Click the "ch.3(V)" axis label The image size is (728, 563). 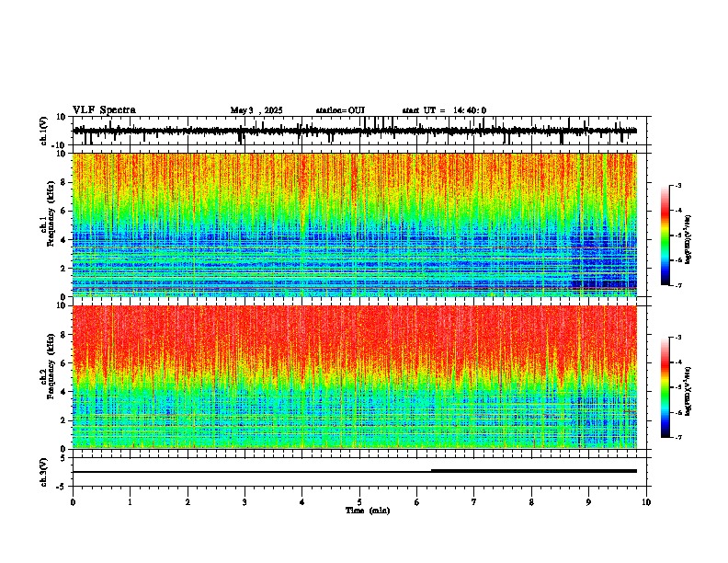pyautogui.click(x=44, y=472)
